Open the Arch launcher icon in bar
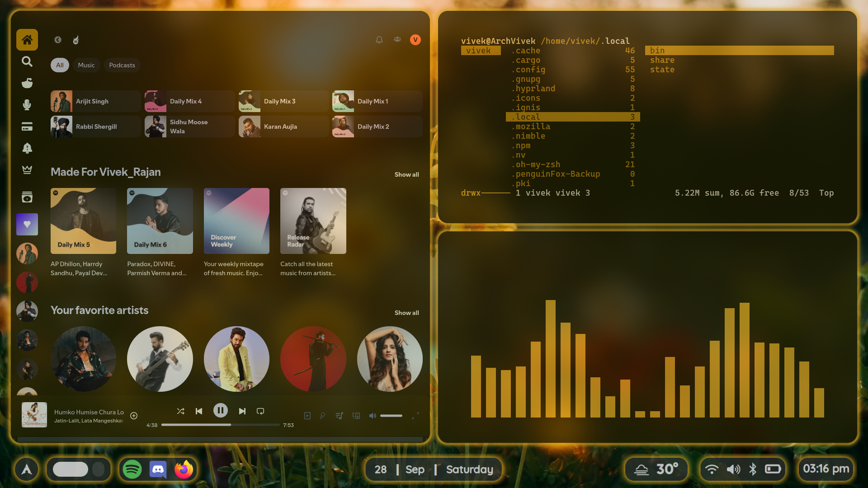Image resolution: width=868 pixels, height=488 pixels. [27, 469]
